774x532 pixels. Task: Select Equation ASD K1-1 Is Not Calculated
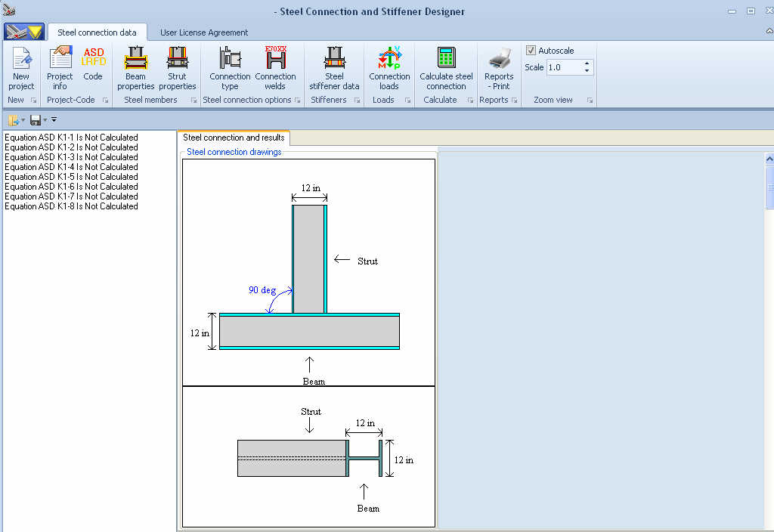(x=71, y=138)
